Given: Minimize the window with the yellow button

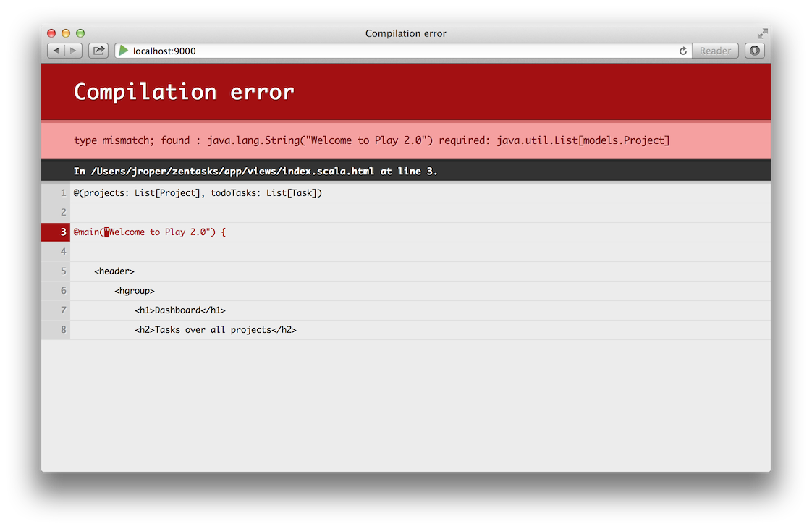Looking at the screenshot, I should coord(66,33).
